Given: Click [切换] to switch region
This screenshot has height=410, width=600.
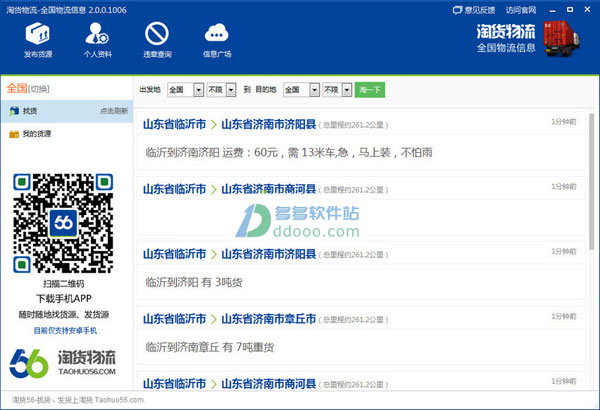Looking at the screenshot, I should [x=39, y=88].
